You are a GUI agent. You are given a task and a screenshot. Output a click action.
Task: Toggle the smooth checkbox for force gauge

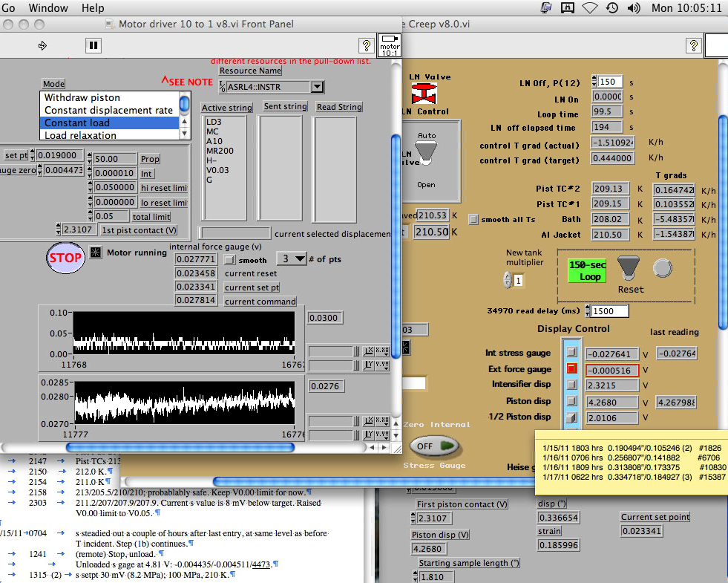pyautogui.click(x=230, y=260)
